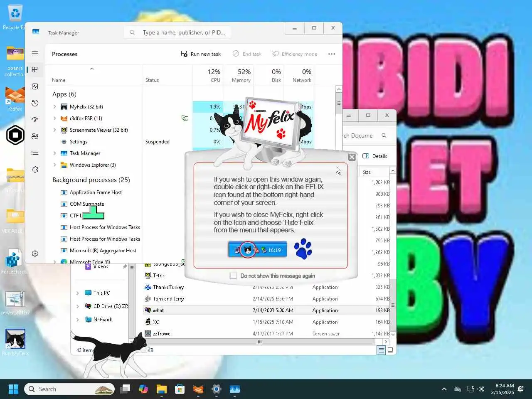Open Task Manager settings gear icon
The width and height of the screenshot is (532, 399).
coord(35,254)
